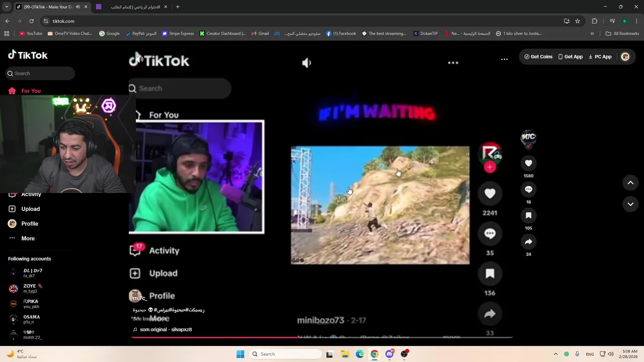Open system volume tray icon
Screen dimensions: 644x362
[x=611, y=354]
